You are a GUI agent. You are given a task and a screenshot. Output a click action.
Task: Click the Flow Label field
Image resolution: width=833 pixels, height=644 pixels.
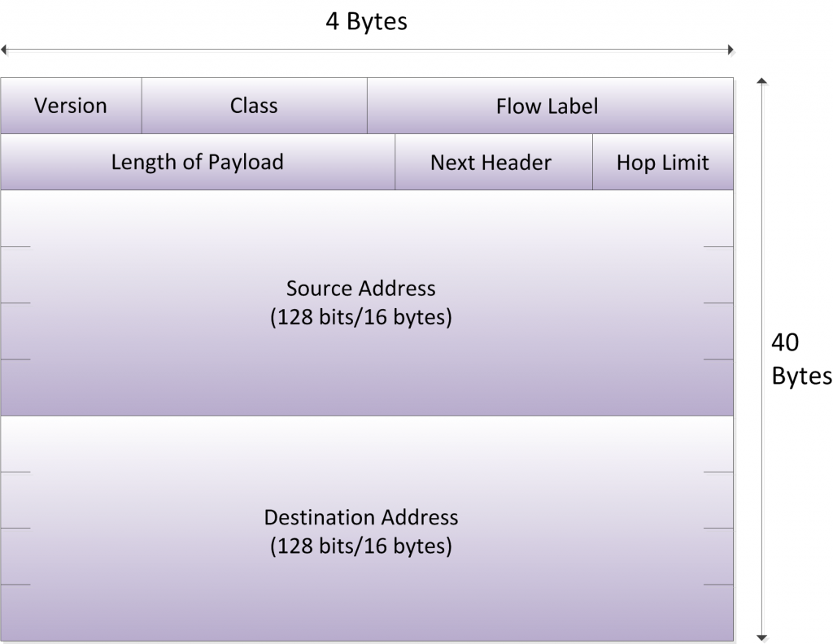(547, 106)
